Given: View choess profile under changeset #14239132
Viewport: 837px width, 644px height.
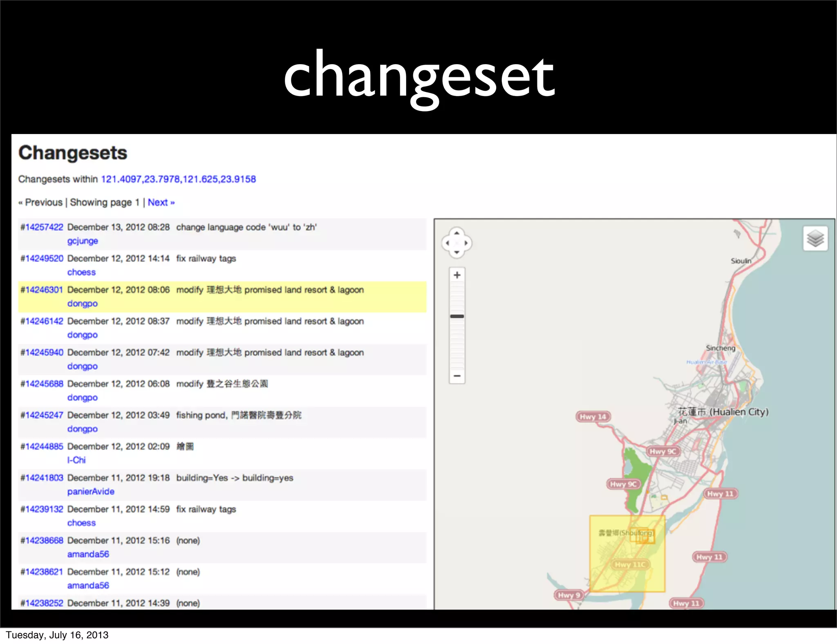Looking at the screenshot, I should (x=81, y=523).
